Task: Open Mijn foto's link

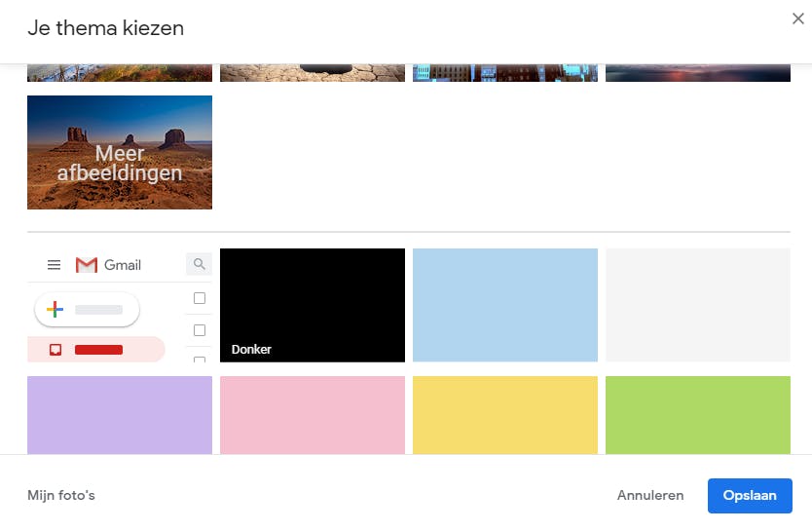Action: (x=61, y=495)
